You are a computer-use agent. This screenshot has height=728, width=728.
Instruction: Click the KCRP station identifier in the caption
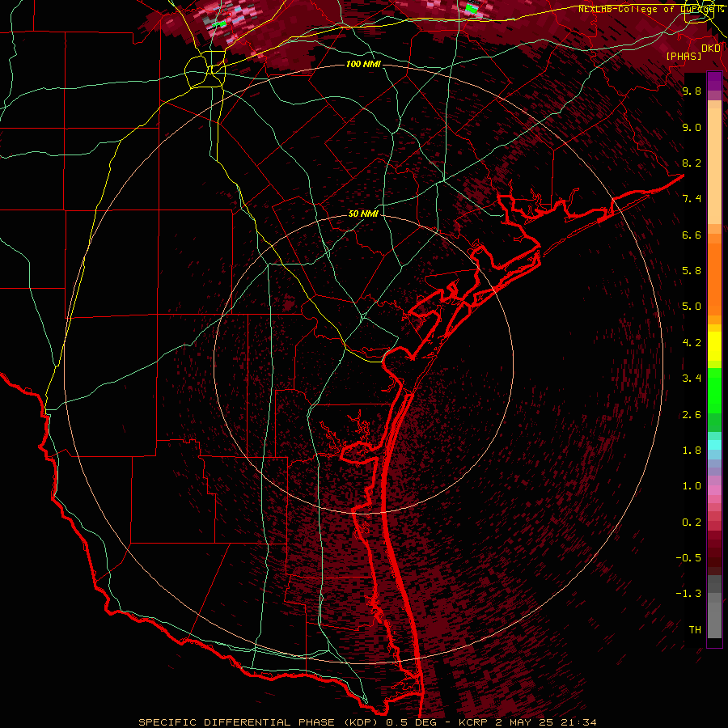point(473,722)
